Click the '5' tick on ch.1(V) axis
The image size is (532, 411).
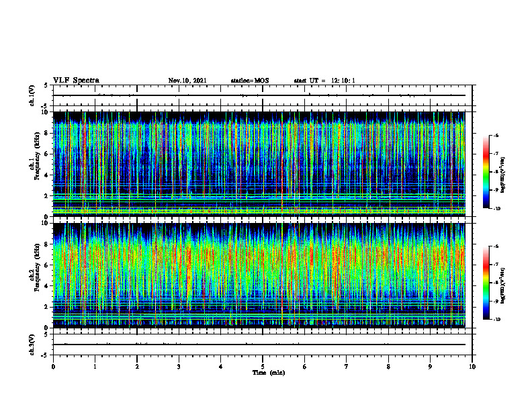[x=46, y=86]
